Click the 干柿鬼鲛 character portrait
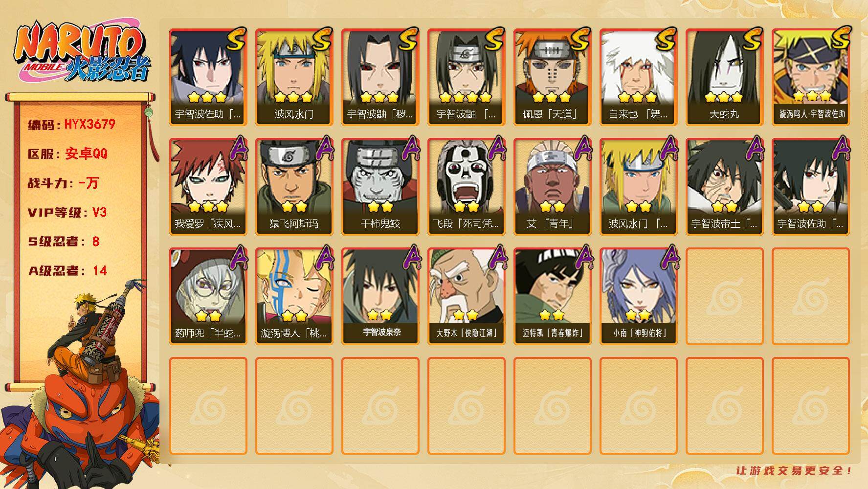 pyautogui.click(x=380, y=187)
